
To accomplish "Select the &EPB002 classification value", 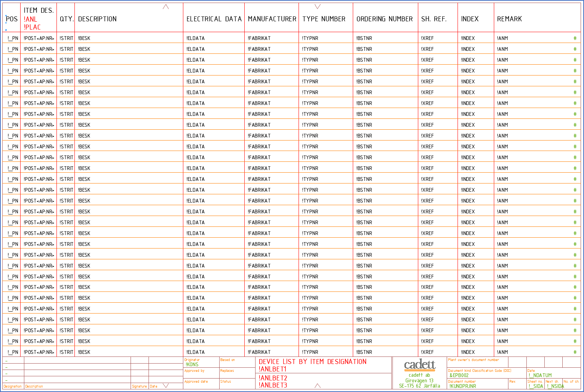I will click(x=459, y=376).
